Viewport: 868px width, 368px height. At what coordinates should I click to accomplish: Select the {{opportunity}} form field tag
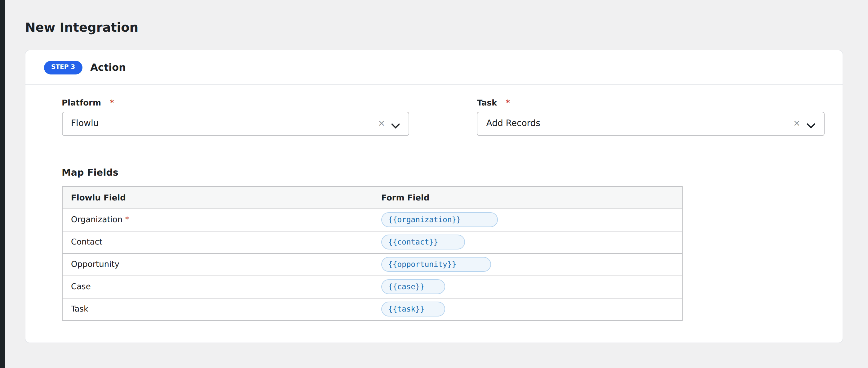click(x=436, y=264)
